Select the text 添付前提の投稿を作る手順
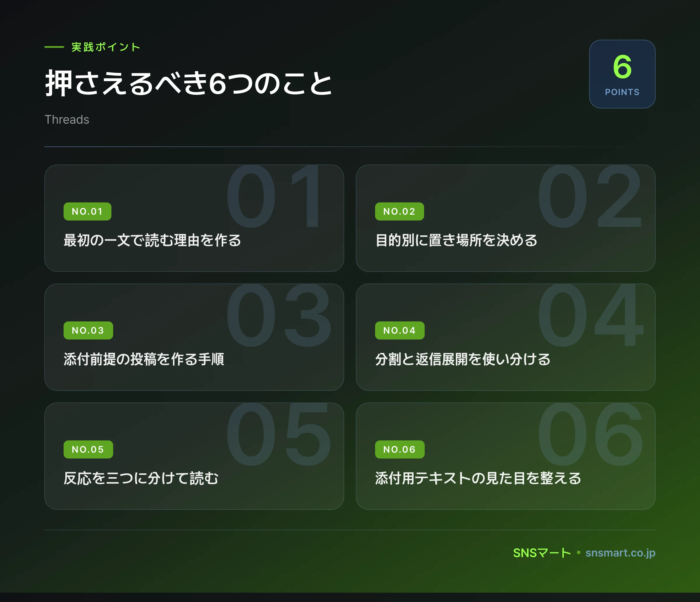 click(144, 359)
